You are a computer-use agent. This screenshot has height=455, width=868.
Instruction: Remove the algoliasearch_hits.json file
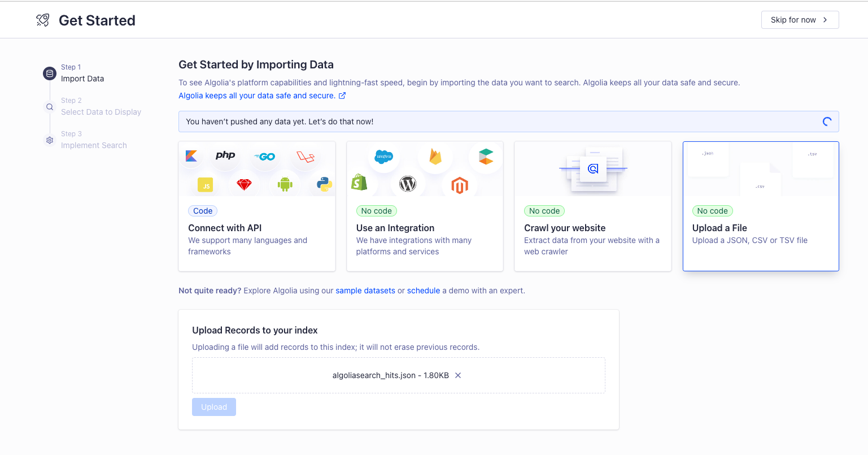pos(458,375)
